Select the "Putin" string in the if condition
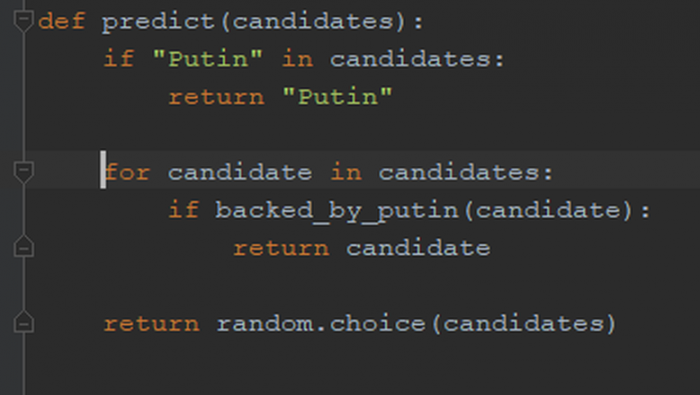 pyautogui.click(x=208, y=59)
